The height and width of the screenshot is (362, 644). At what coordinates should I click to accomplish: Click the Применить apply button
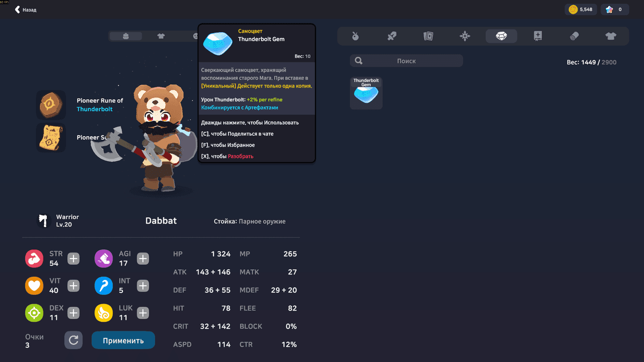click(123, 340)
